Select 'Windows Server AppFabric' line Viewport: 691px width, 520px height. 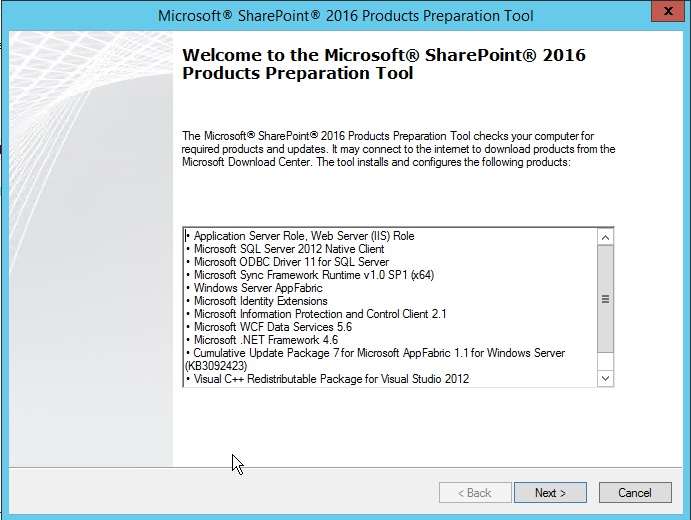(254, 288)
